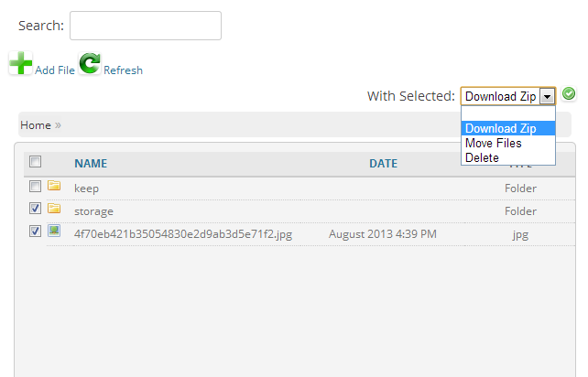588x377 pixels.
Task: Sort by the NAME column header
Action: (x=91, y=164)
